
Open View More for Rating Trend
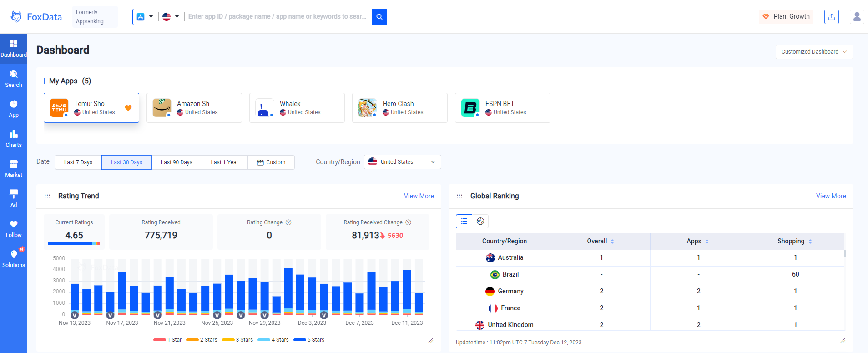(419, 196)
